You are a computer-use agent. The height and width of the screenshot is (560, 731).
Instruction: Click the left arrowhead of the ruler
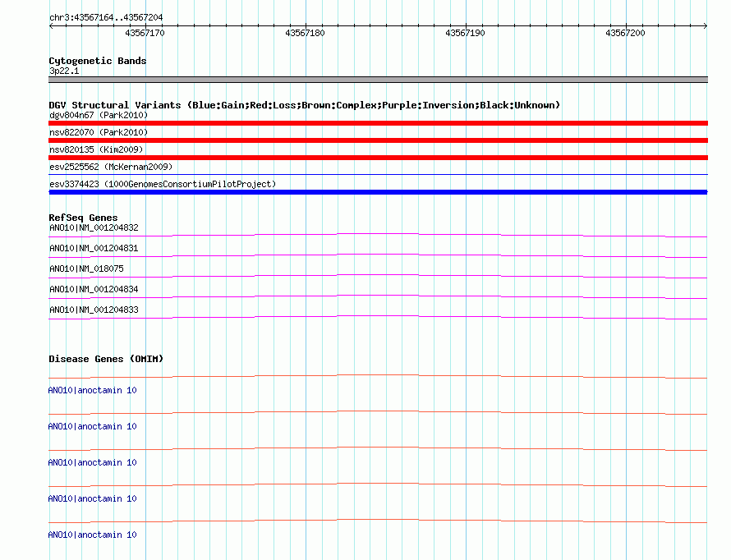[x=51, y=26]
